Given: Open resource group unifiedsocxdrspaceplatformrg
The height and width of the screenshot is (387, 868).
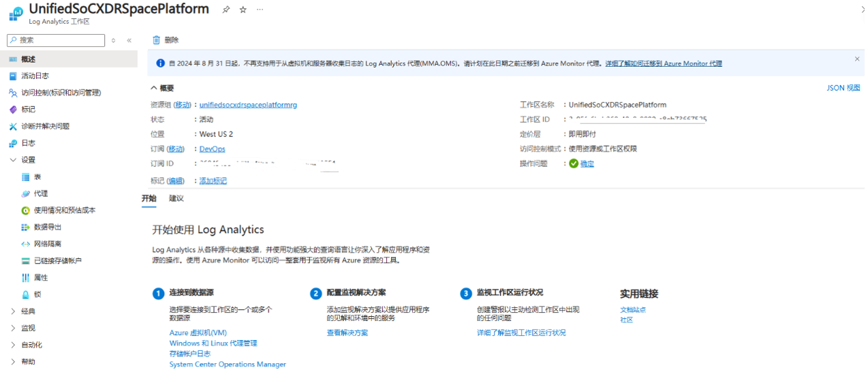Looking at the screenshot, I should [248, 105].
